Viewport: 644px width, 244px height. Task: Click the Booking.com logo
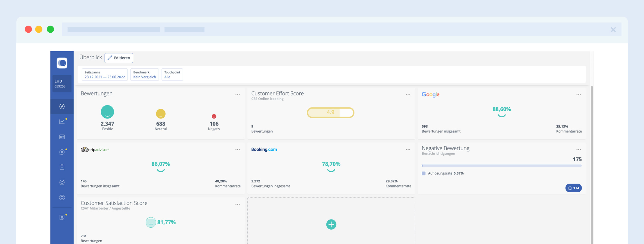tap(264, 149)
